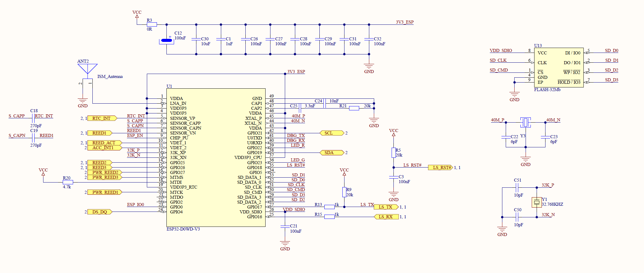
Task: Click the 32K_P net label beside crystal Y1
Action: pyautogui.click(x=548, y=185)
